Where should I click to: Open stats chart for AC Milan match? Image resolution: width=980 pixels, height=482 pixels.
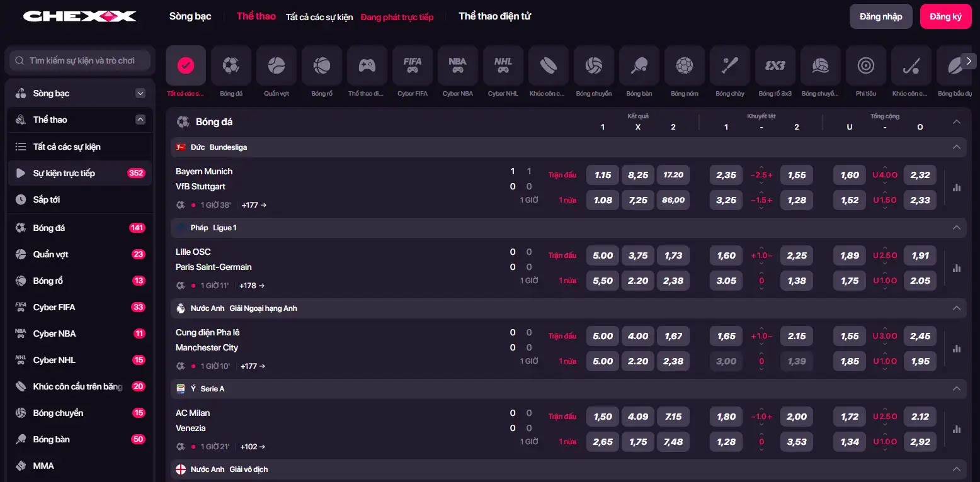click(957, 429)
